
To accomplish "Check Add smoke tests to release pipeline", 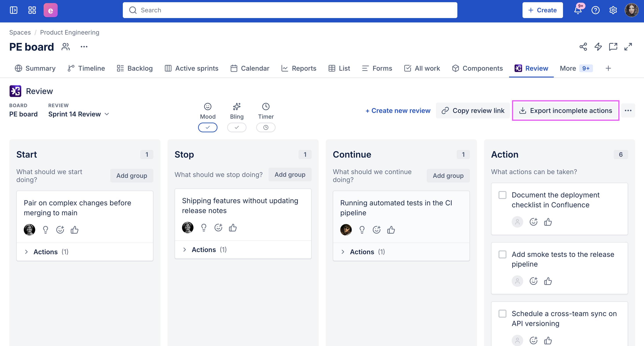I will 502,254.
